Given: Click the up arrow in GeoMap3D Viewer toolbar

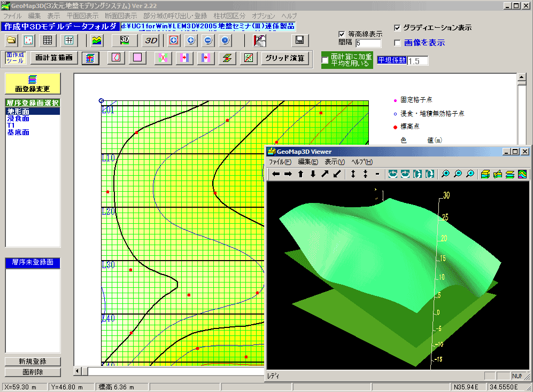Looking at the screenshot, I should click(x=300, y=174).
